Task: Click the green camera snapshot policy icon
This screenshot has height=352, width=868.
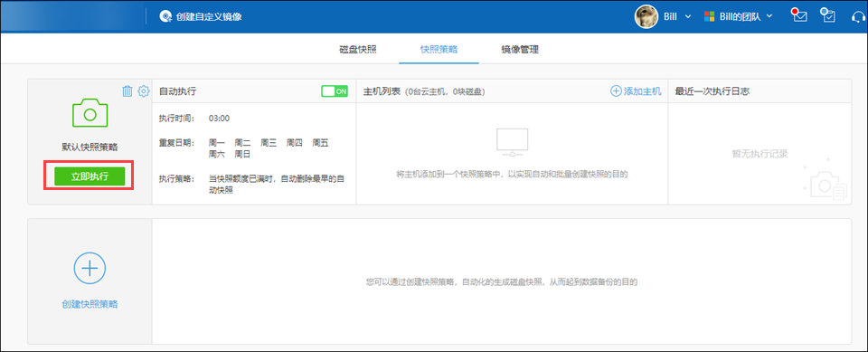Action: [90, 113]
